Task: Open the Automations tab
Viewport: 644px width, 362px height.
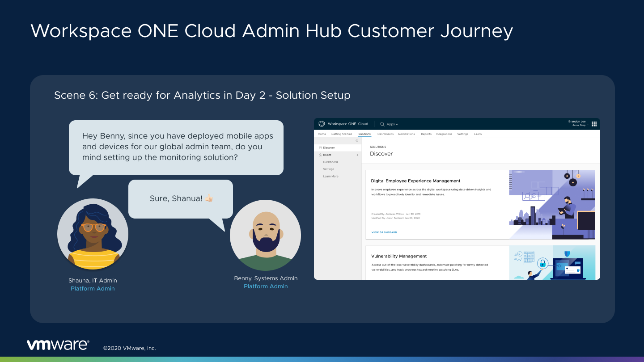Action: (x=407, y=134)
